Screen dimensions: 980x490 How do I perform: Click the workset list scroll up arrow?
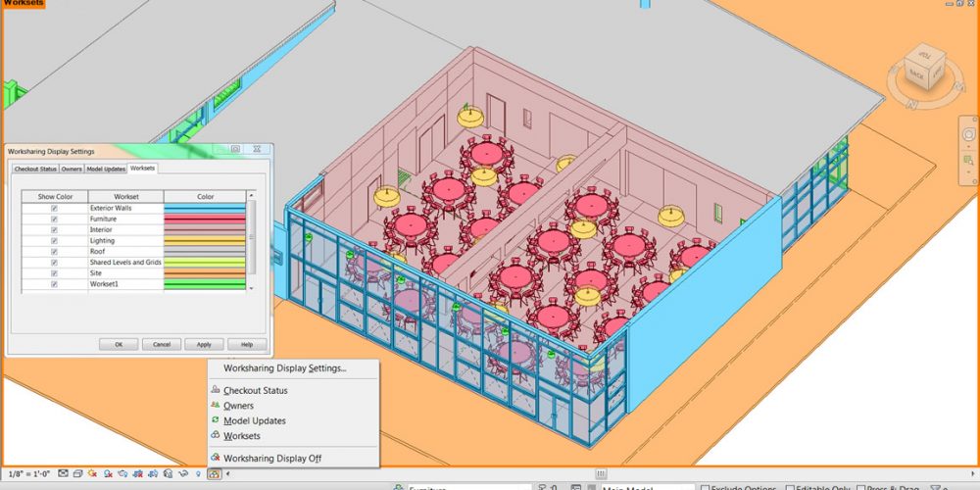251,196
